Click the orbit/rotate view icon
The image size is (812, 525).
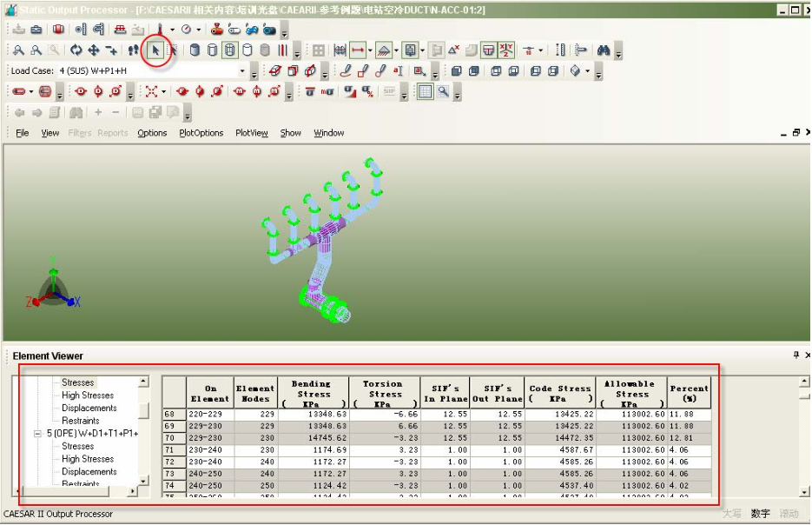pyautogui.click(x=76, y=50)
